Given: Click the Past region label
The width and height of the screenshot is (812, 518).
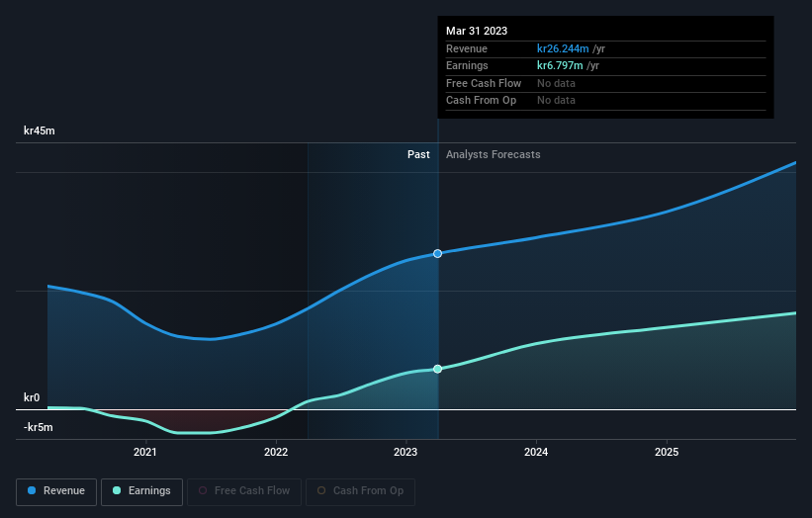Looking at the screenshot, I should click(x=418, y=154).
